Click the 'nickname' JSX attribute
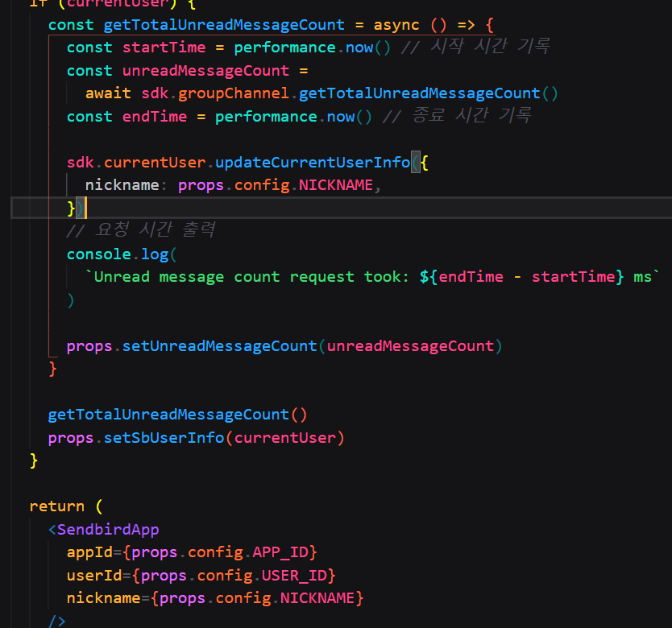 tap(103, 598)
